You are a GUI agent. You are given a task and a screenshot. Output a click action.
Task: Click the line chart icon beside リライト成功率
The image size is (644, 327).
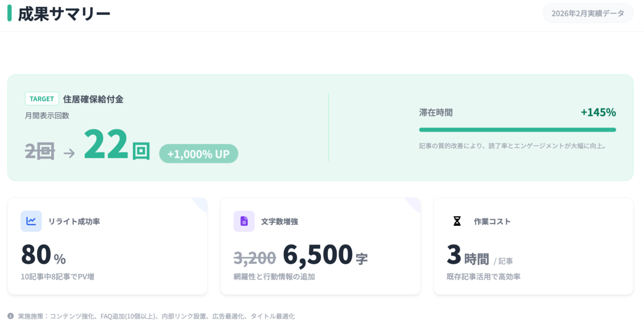click(31, 221)
